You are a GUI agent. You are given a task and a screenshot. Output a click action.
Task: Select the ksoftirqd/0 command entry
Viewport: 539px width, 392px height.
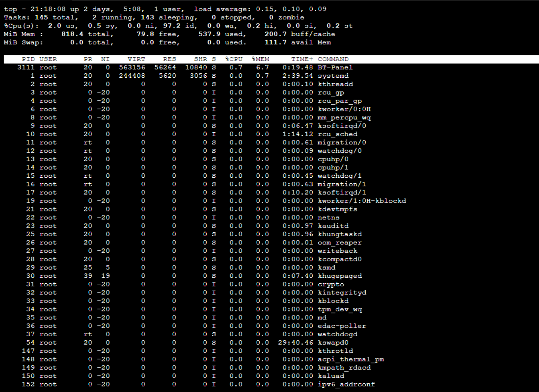(342, 126)
